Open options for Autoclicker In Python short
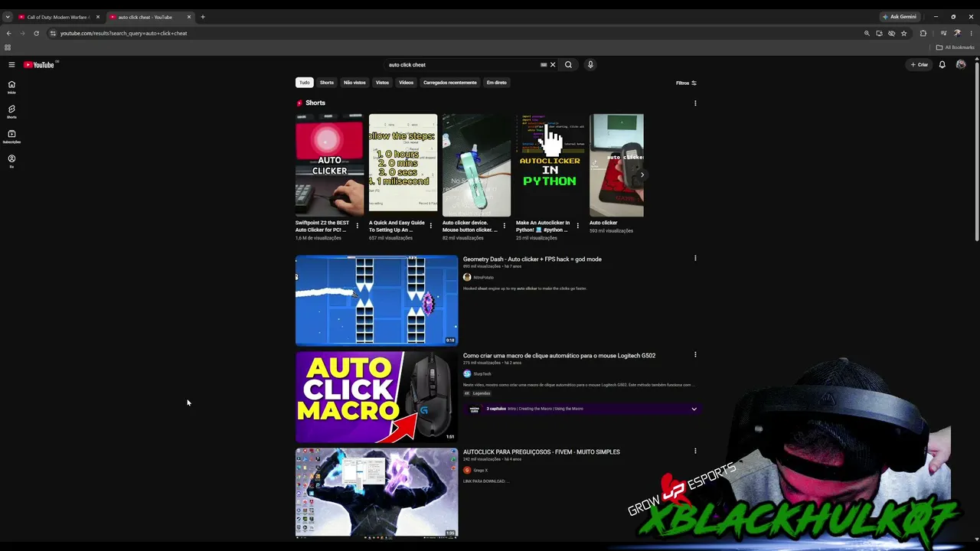 (577, 226)
